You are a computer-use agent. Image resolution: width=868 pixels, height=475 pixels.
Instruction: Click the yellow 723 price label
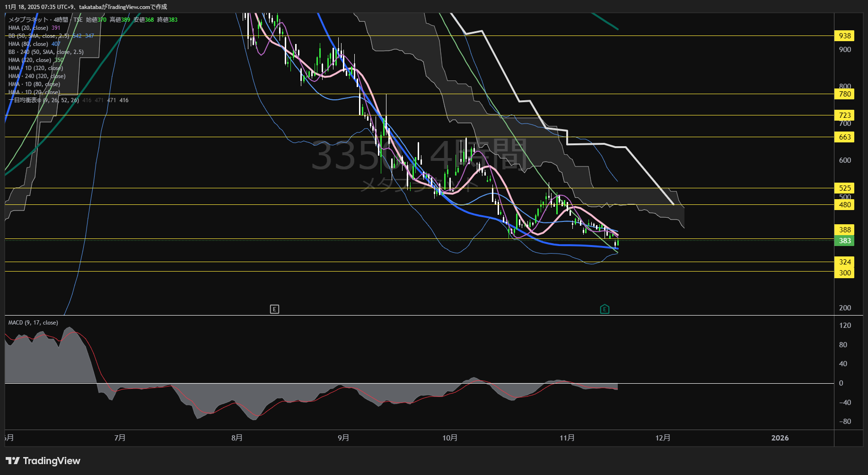coord(844,115)
